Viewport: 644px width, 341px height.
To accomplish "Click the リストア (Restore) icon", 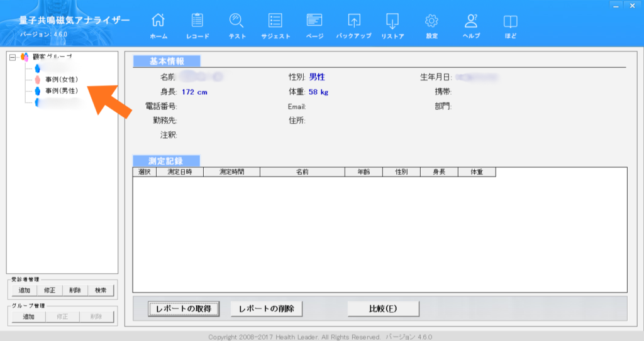I will (x=392, y=21).
